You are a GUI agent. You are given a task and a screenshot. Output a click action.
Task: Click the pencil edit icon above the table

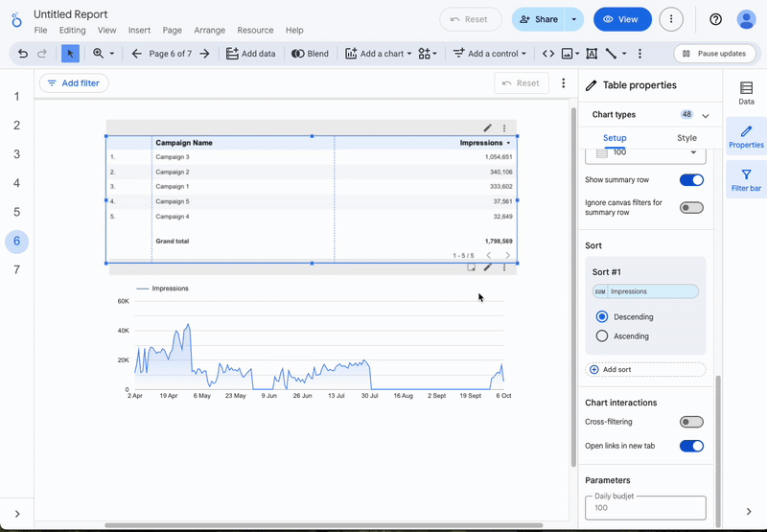tap(488, 128)
